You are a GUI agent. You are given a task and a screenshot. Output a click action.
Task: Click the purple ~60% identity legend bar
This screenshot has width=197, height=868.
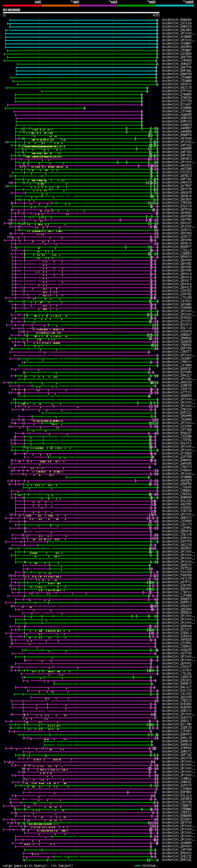coord(98,6)
